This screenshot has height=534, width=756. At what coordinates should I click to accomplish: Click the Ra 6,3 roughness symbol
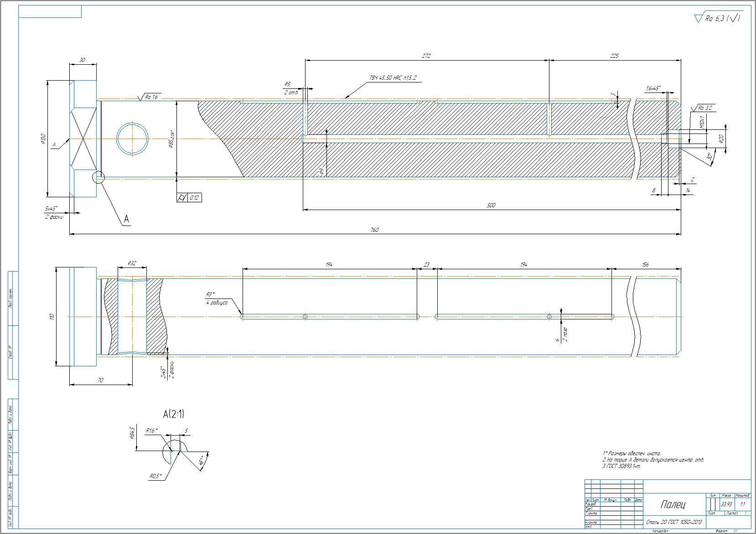click(x=717, y=18)
